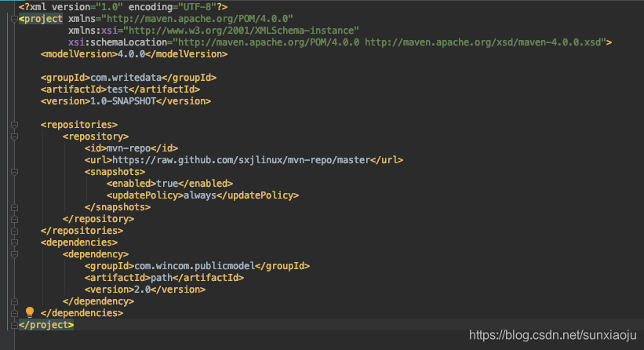Fold at the closing repositories tag marker
The height and width of the screenshot is (350, 644).
[14, 231]
